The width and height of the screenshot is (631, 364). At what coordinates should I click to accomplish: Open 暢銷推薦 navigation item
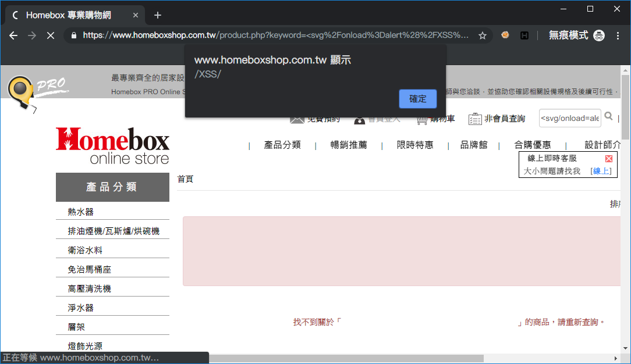click(x=349, y=145)
